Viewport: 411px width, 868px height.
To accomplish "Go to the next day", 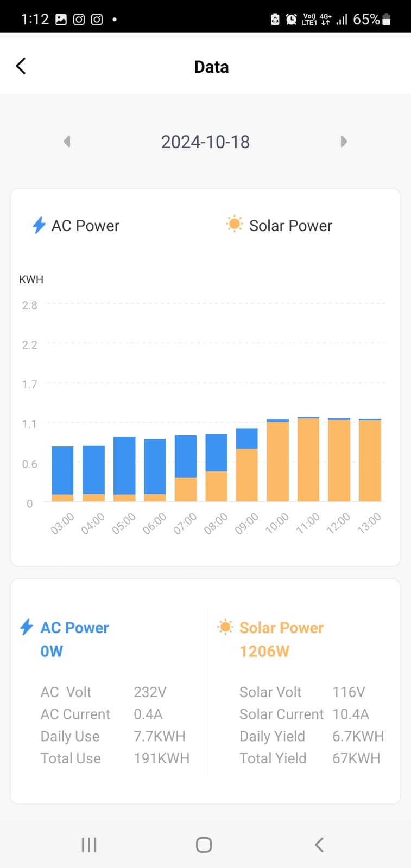I will point(344,142).
